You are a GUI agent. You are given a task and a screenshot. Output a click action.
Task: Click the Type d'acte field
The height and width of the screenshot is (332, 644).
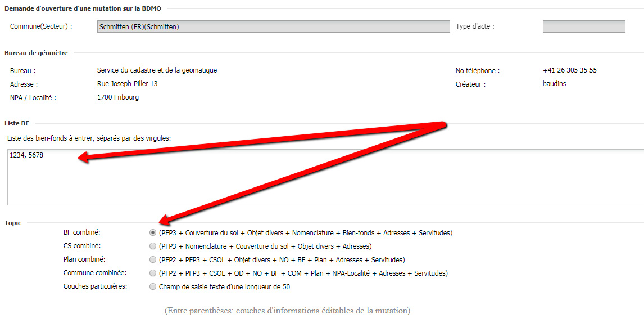pyautogui.click(x=583, y=26)
